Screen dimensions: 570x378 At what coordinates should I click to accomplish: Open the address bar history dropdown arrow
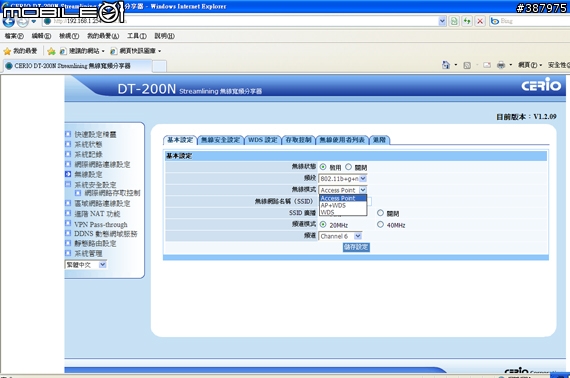click(x=442, y=21)
